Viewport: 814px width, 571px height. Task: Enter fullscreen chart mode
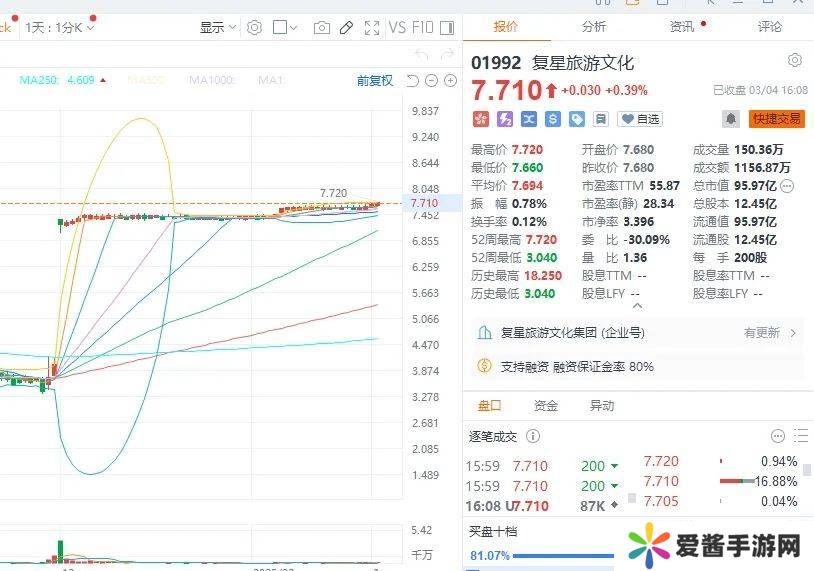[x=372, y=28]
